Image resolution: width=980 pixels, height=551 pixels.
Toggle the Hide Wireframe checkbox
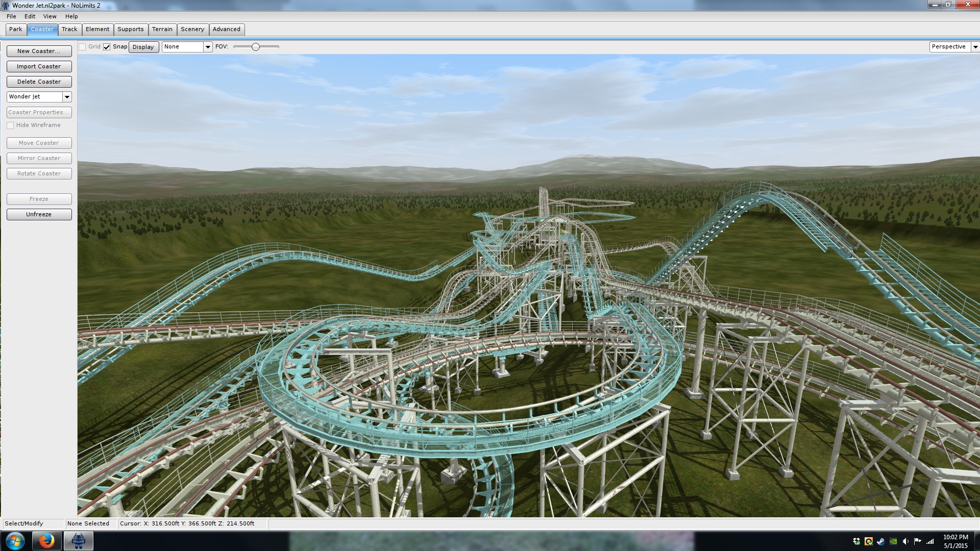(x=10, y=126)
